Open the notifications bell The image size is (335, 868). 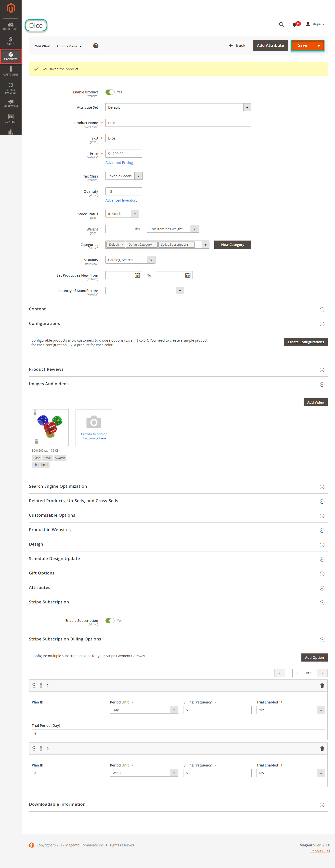point(295,24)
